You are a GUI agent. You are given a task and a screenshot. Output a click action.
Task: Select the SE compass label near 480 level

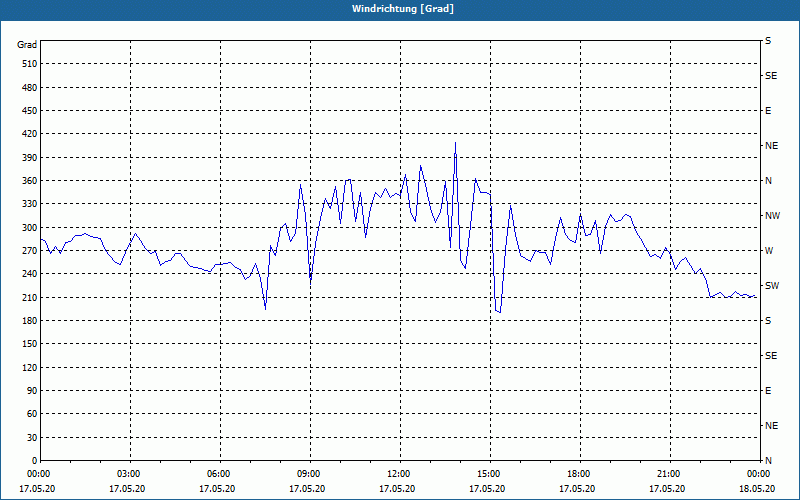point(771,76)
